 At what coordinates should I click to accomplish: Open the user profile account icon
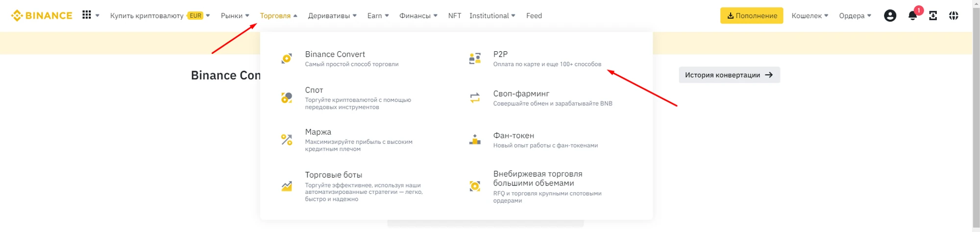point(890,16)
